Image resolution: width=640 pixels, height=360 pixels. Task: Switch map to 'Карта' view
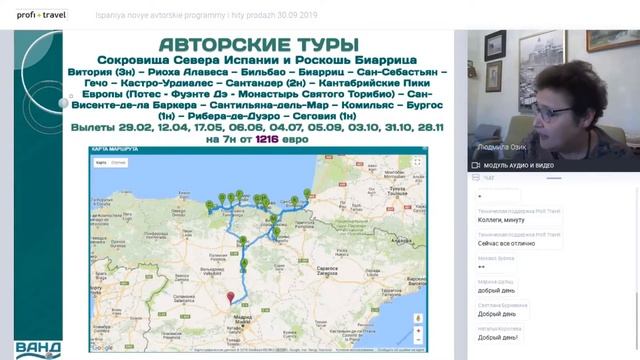click(101, 162)
